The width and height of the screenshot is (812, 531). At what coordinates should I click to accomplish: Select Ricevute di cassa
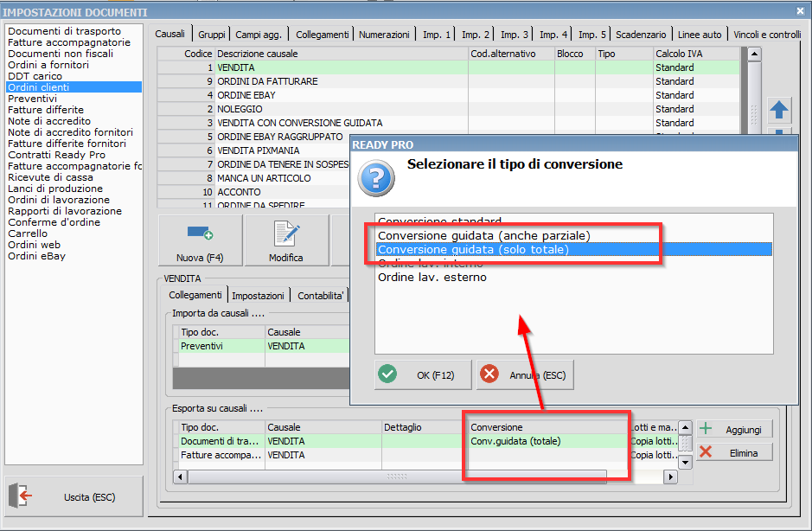coord(74,177)
